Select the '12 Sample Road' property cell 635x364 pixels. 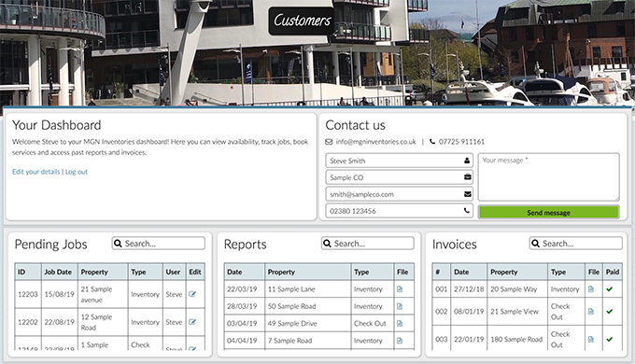(x=103, y=322)
